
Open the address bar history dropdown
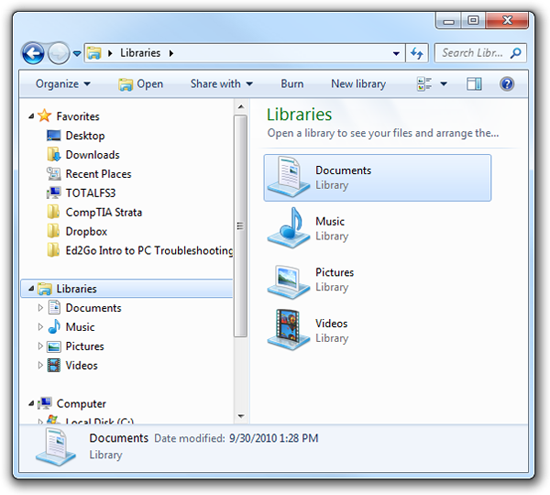(x=396, y=53)
